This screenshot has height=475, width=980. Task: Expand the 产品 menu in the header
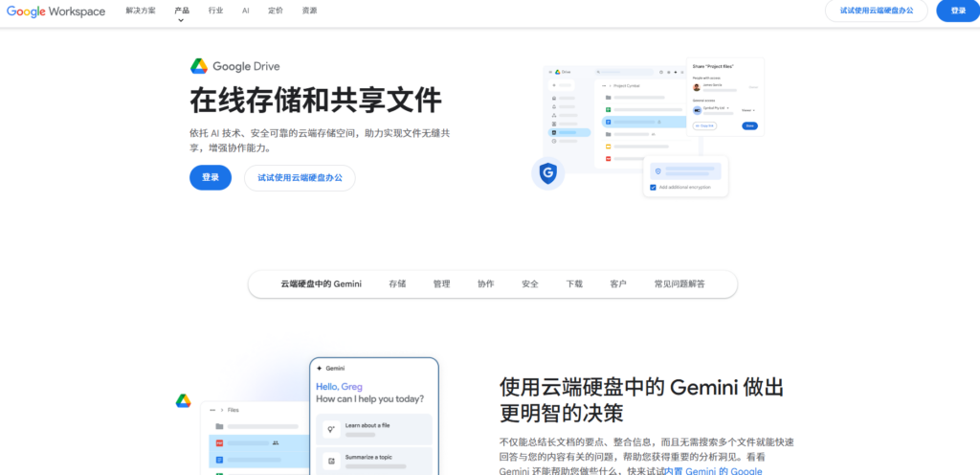182,11
